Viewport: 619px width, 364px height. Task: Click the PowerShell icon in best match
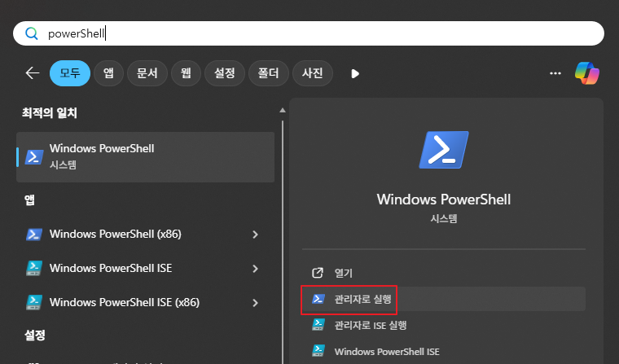(x=34, y=156)
